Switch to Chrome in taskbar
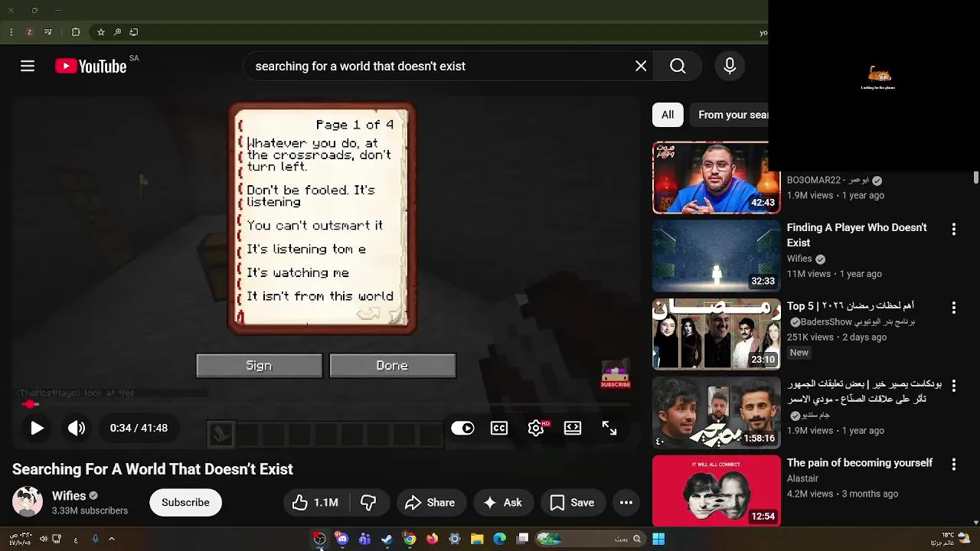 (x=410, y=539)
